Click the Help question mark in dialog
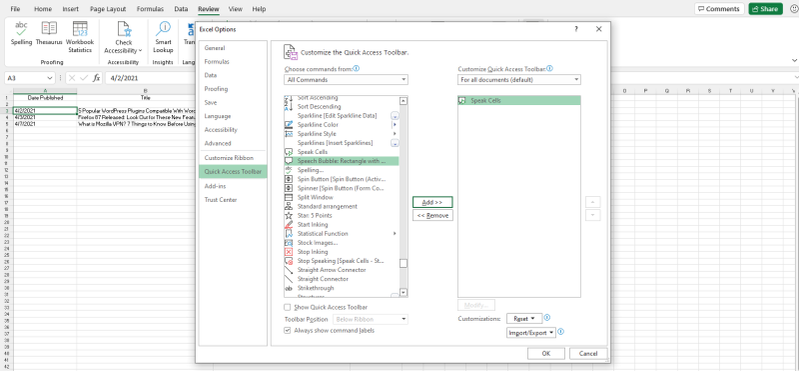Viewport: 799px width, 371px height. 576,29
